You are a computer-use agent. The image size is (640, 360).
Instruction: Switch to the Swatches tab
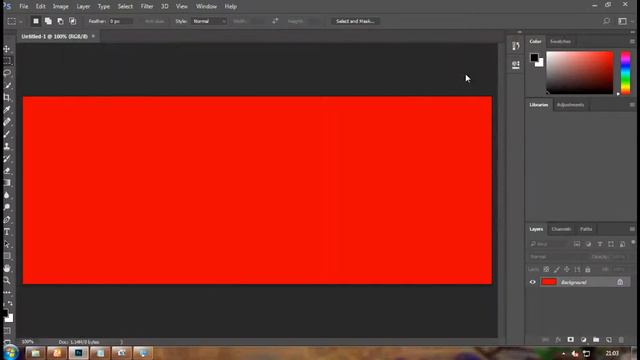coord(560,42)
